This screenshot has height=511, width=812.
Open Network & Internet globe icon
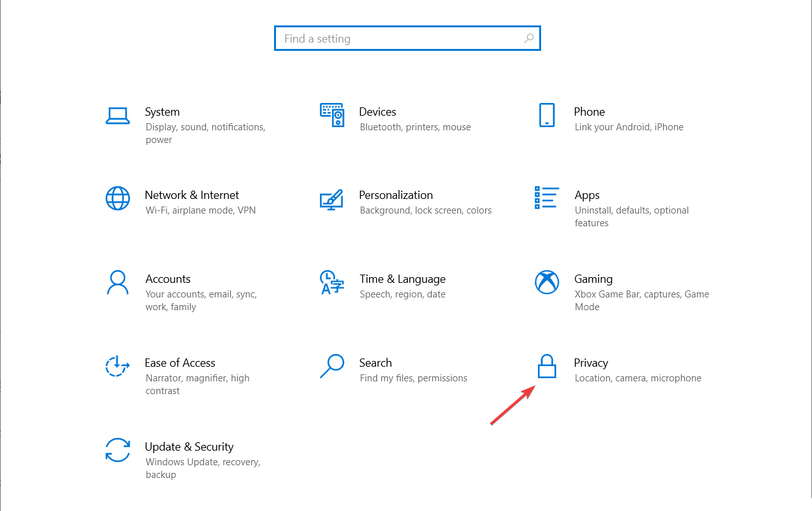pos(118,198)
